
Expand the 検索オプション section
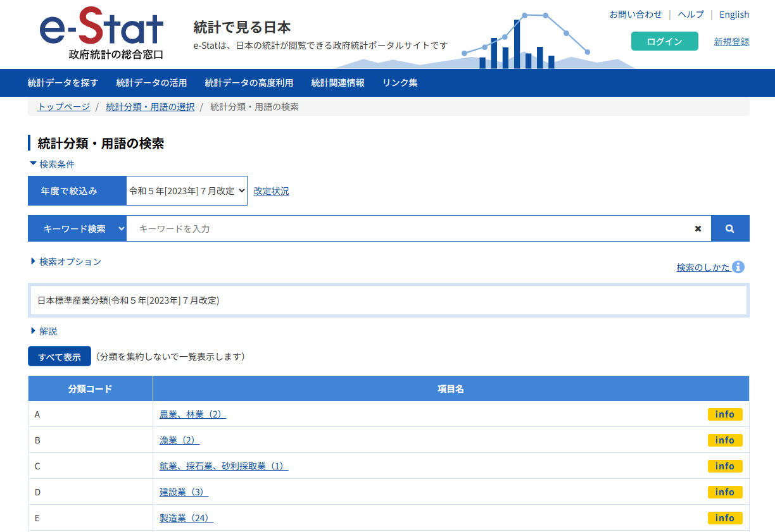[x=66, y=261]
